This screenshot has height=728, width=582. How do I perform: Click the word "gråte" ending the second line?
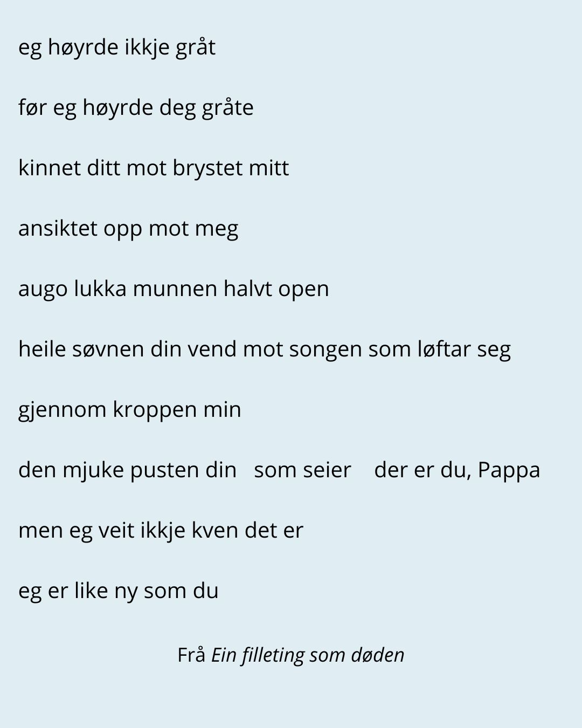tap(227, 108)
